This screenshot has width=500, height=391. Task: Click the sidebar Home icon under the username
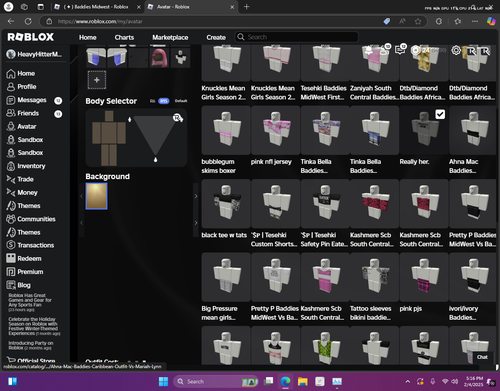11,74
